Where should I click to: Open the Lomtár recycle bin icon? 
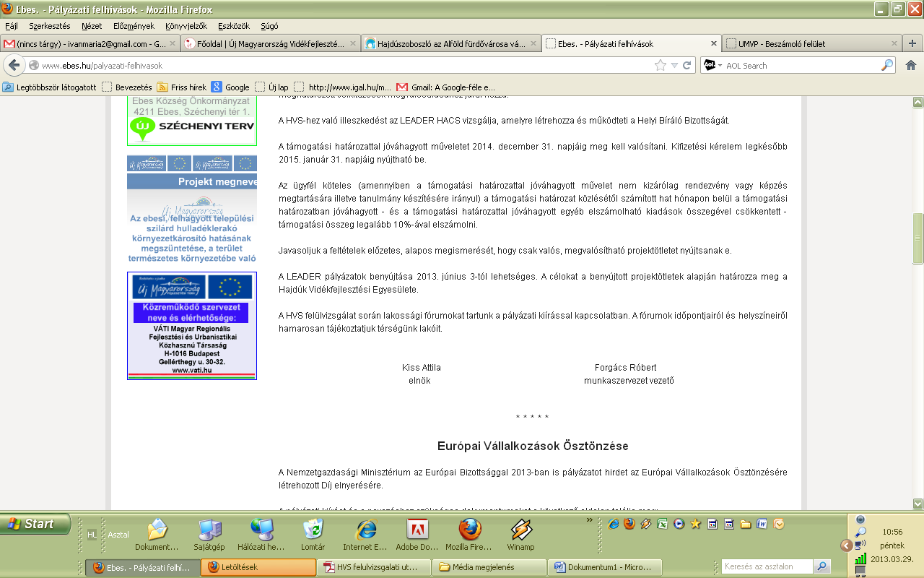click(x=313, y=535)
